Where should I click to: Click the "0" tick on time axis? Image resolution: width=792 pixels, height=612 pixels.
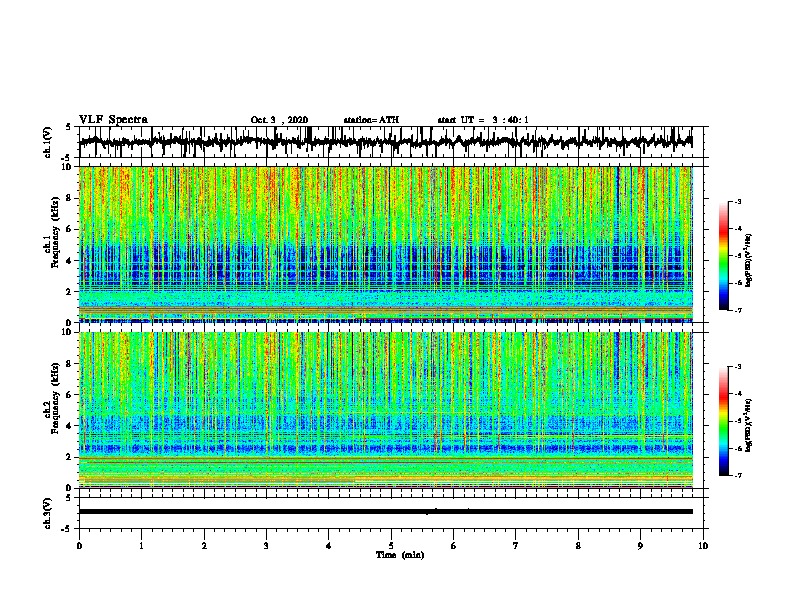pos(79,546)
